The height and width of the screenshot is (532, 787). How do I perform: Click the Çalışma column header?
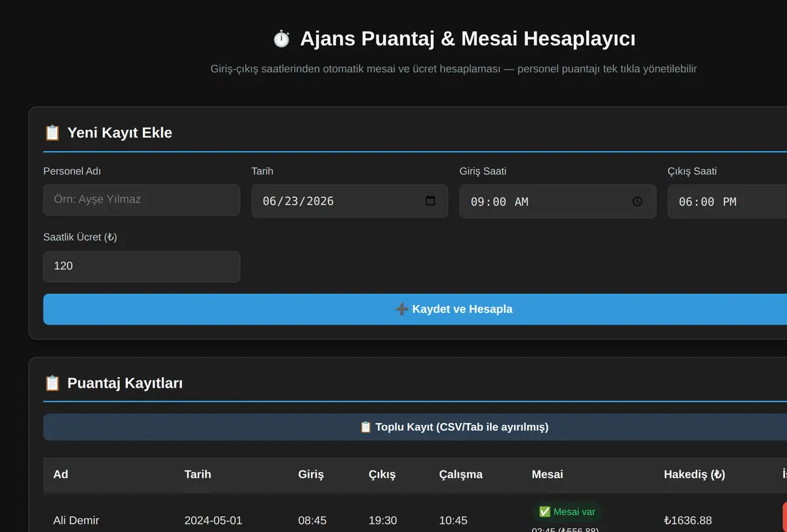[460, 474]
